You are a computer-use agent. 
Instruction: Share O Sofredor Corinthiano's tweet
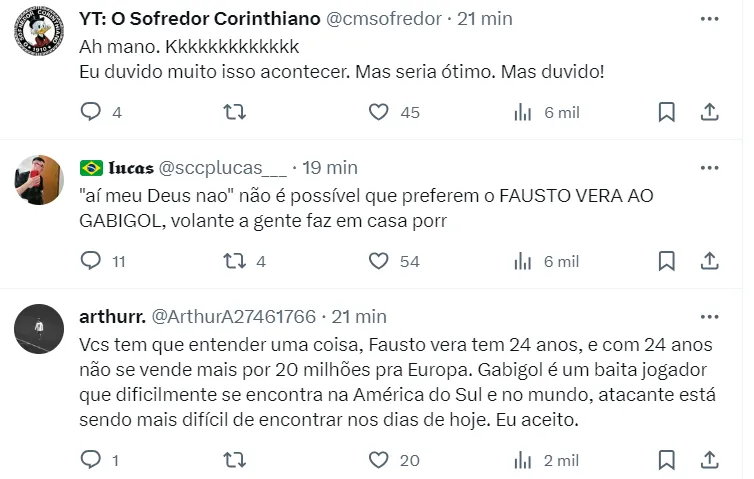[x=708, y=112]
